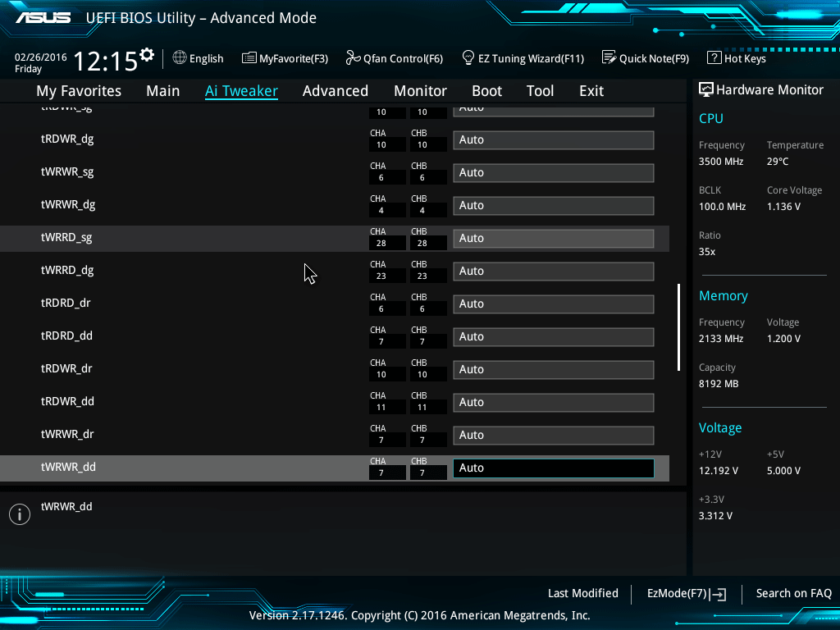Select the tWRWR_sg setting row label
Screen dimensions: 840x630
tap(67, 171)
